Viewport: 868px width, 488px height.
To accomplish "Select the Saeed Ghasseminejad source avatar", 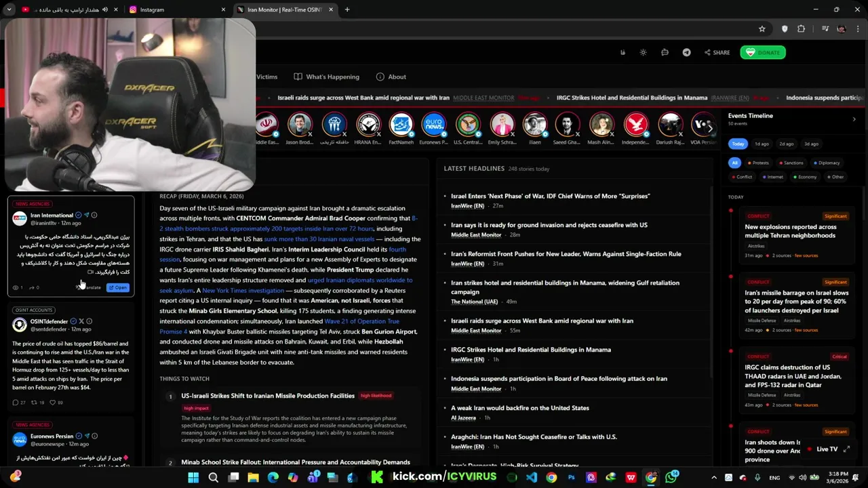I will pos(567,125).
